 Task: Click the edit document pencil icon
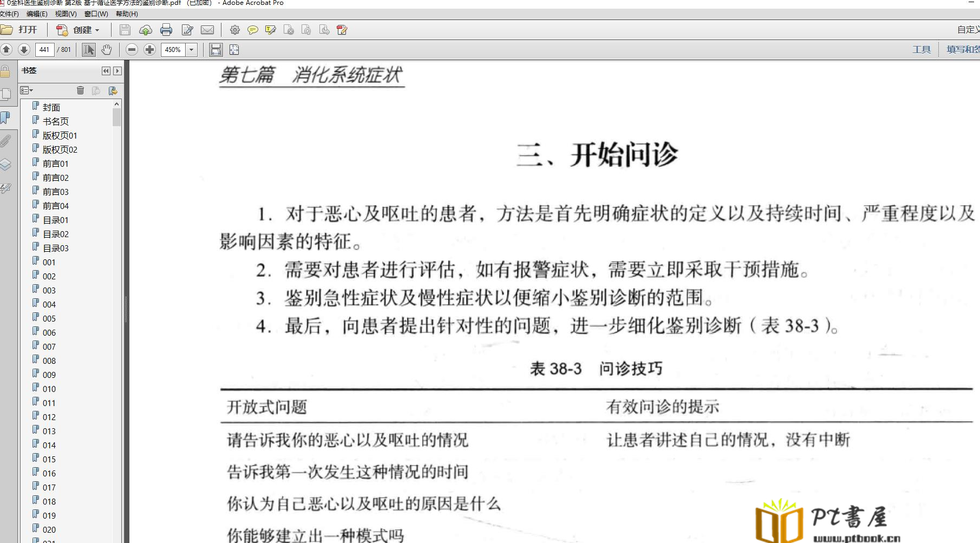click(187, 30)
